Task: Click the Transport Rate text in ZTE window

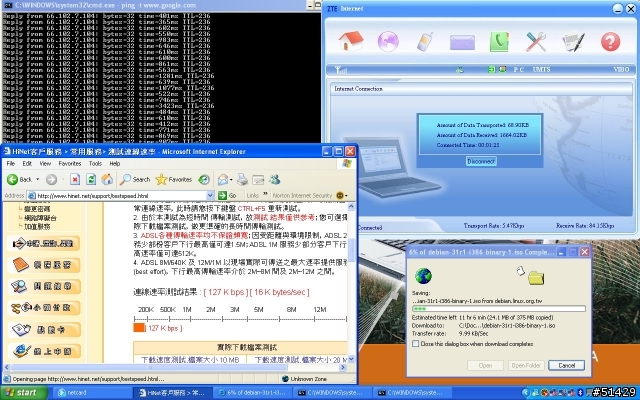Action: click(x=493, y=225)
